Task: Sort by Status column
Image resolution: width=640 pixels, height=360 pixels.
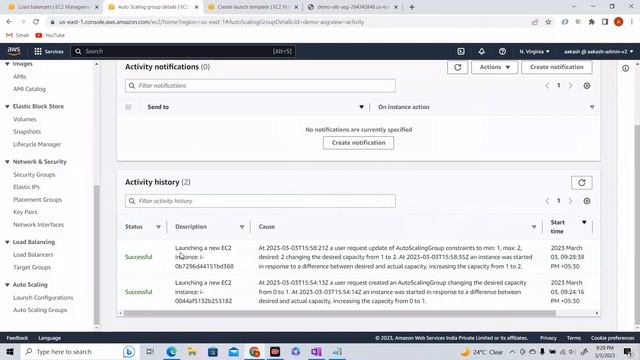Action: (158, 227)
